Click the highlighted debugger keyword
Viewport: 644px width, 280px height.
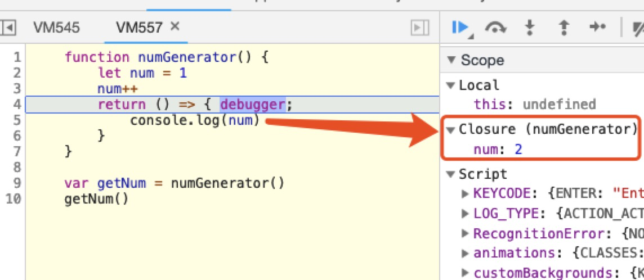click(x=252, y=105)
